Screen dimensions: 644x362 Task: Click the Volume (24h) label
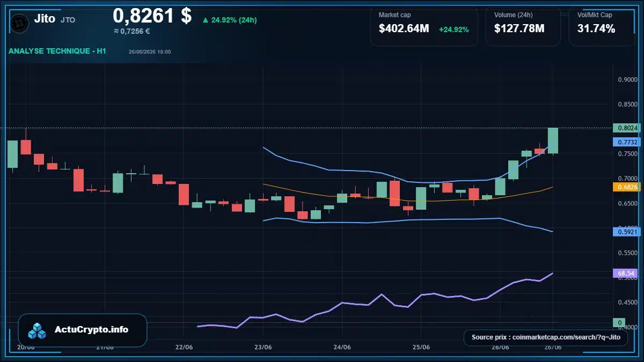point(515,15)
